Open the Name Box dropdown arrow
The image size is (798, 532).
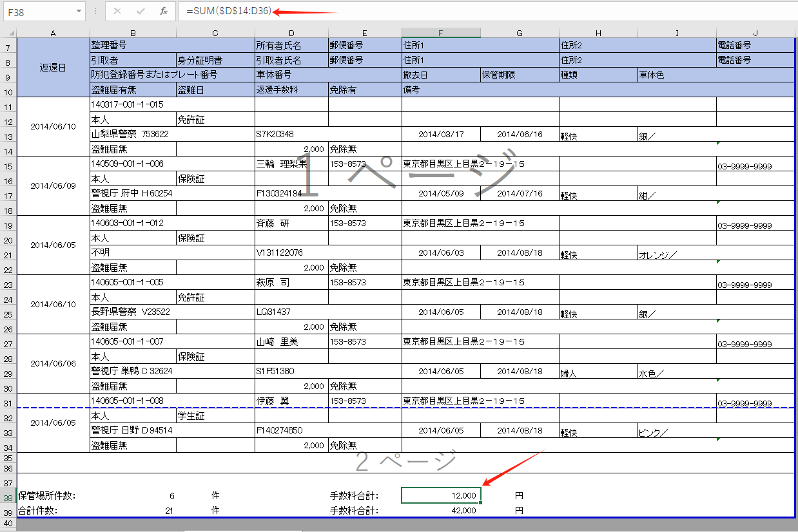[79, 12]
